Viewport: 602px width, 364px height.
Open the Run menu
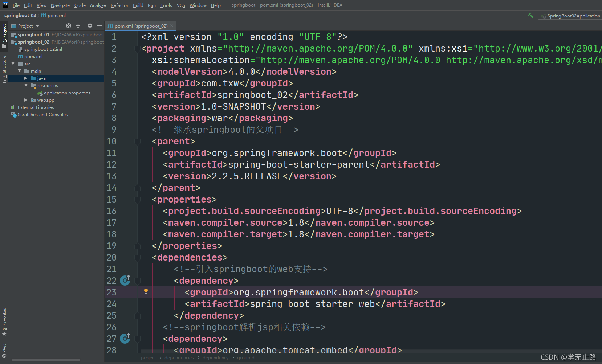(152, 5)
